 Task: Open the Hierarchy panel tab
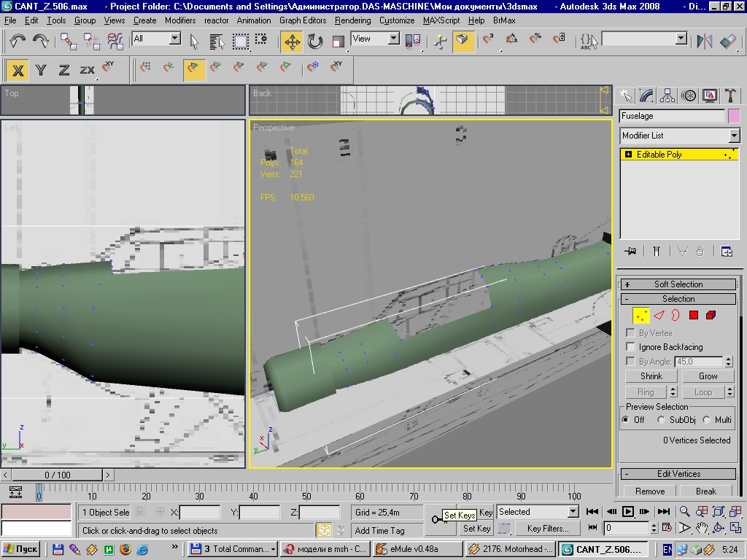coord(667,96)
